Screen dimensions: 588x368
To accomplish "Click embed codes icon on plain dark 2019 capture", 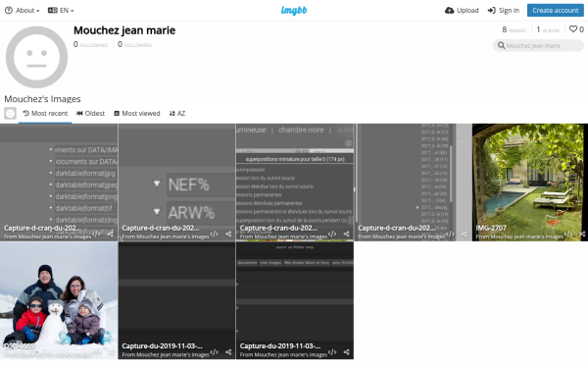I will point(214,352).
